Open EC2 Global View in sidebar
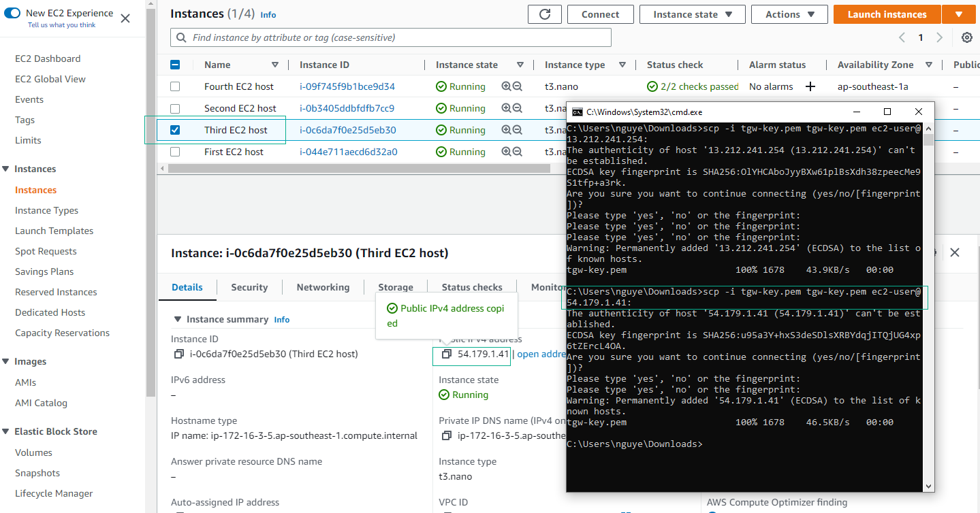This screenshot has height=513, width=980. (50, 79)
